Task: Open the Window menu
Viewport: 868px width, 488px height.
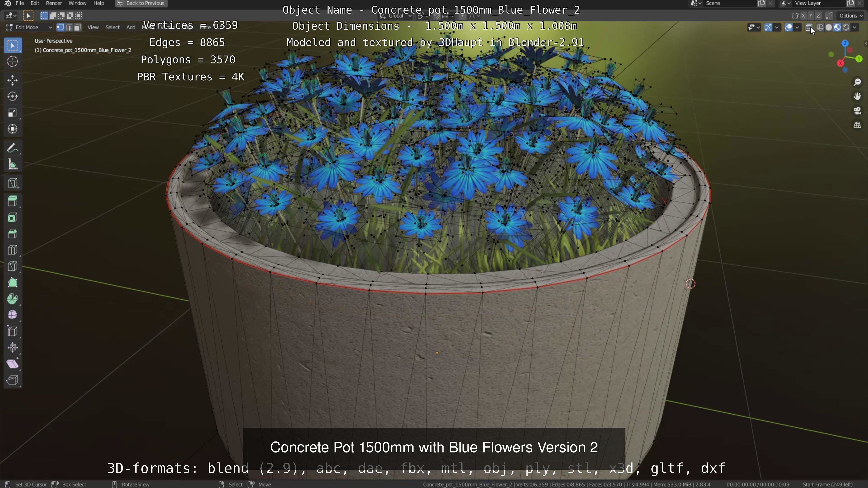Action: pos(78,3)
